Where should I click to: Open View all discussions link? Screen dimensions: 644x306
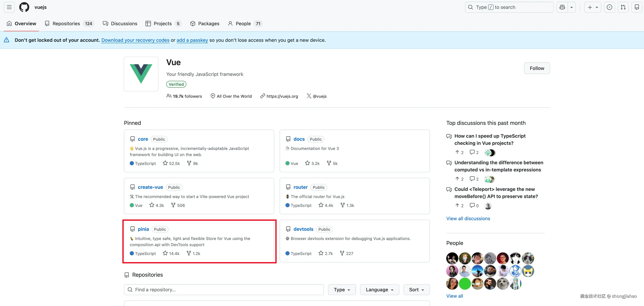[468, 218]
